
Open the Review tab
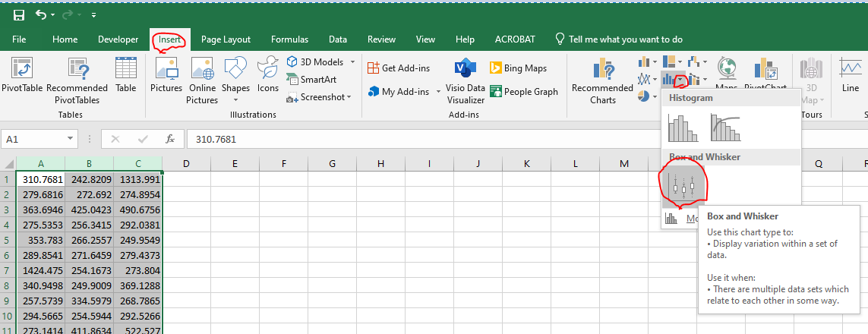(x=381, y=39)
